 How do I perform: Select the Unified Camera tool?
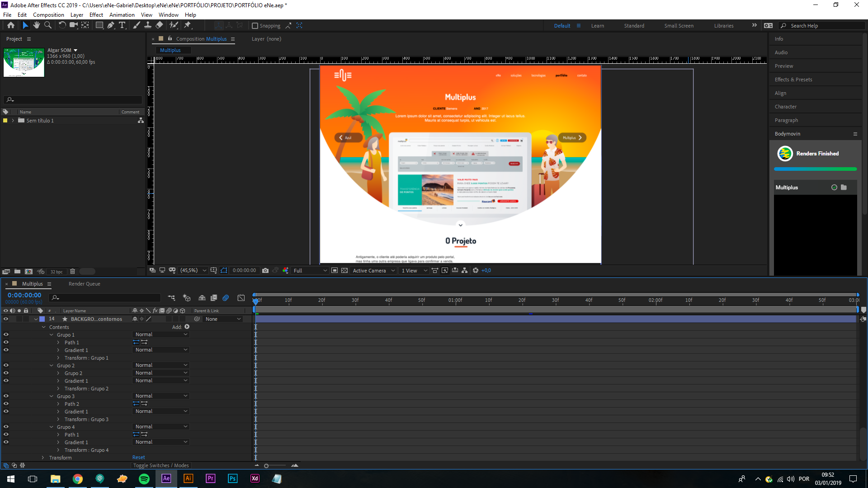coord(73,25)
